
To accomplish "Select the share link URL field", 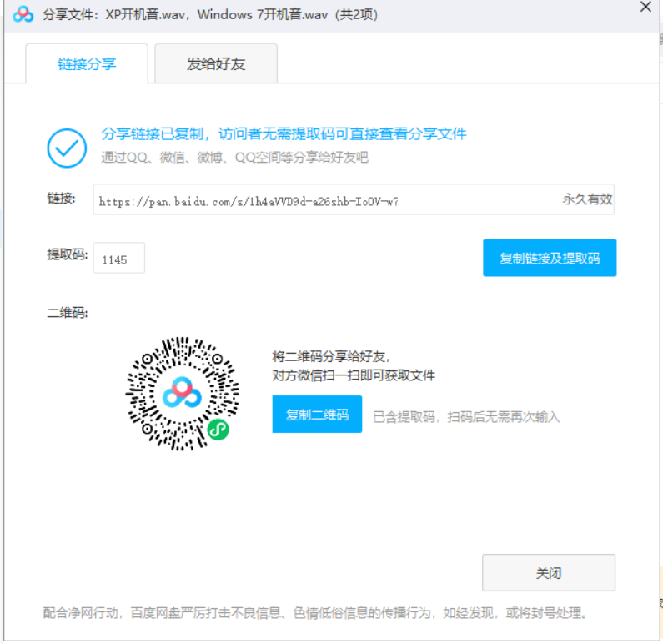I will [354, 199].
